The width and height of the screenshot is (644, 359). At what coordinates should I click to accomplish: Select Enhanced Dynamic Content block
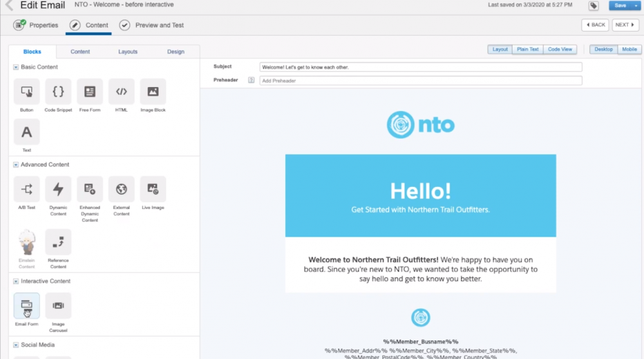90,189
